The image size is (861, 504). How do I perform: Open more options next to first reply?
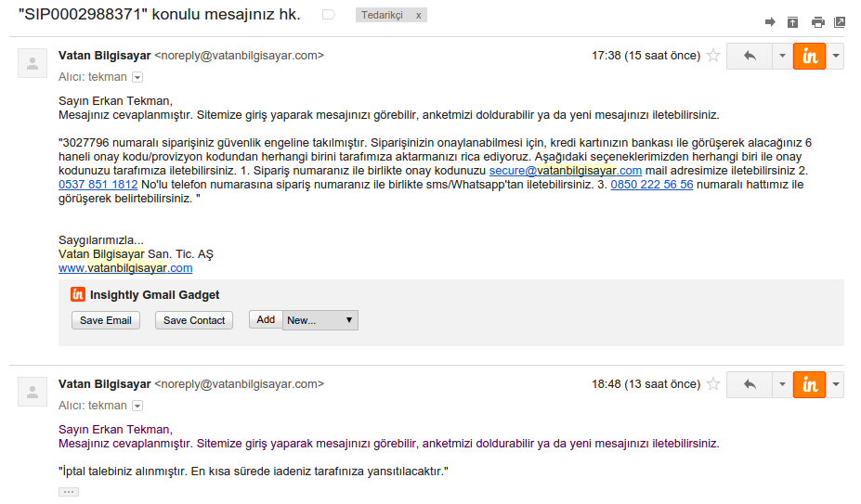pos(781,56)
